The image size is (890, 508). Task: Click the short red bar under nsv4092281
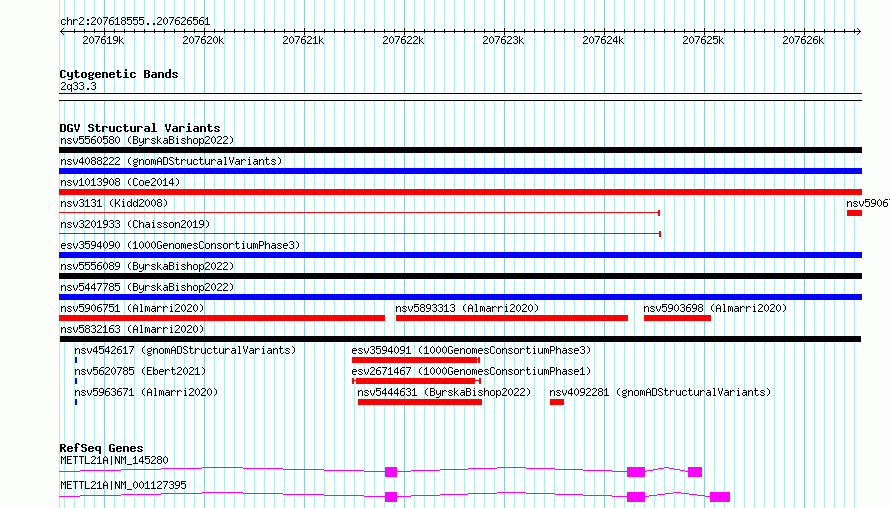557,402
